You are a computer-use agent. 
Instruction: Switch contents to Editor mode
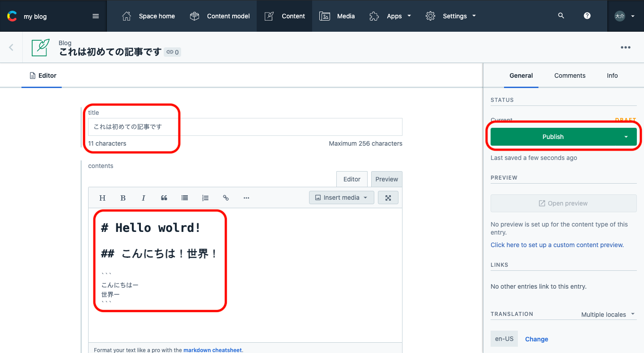point(352,179)
